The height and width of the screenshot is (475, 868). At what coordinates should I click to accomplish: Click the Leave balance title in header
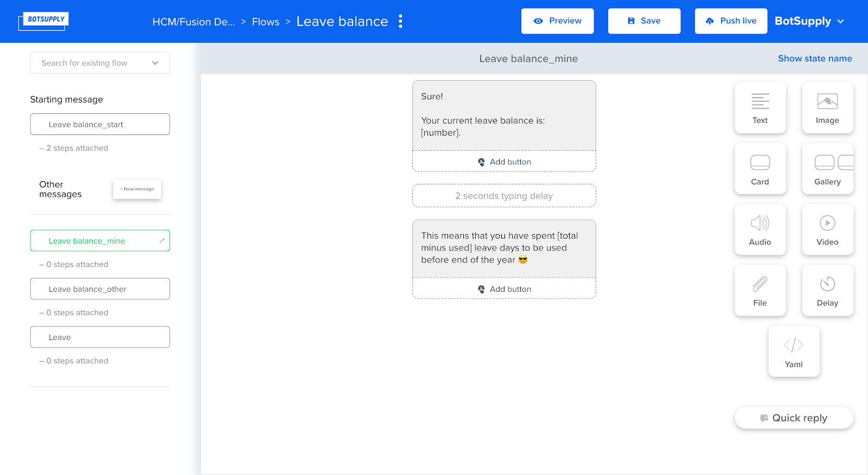click(x=342, y=22)
